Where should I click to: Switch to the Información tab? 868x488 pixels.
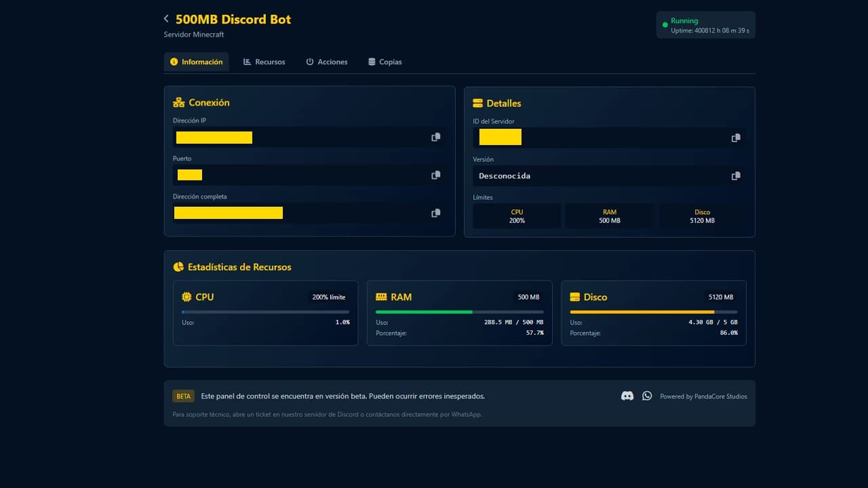(x=197, y=62)
